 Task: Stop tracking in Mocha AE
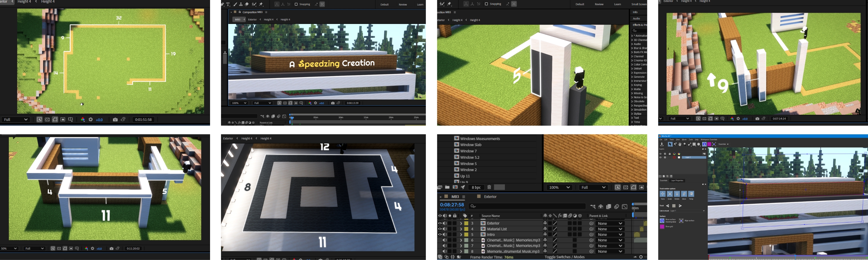pyautogui.click(x=674, y=206)
